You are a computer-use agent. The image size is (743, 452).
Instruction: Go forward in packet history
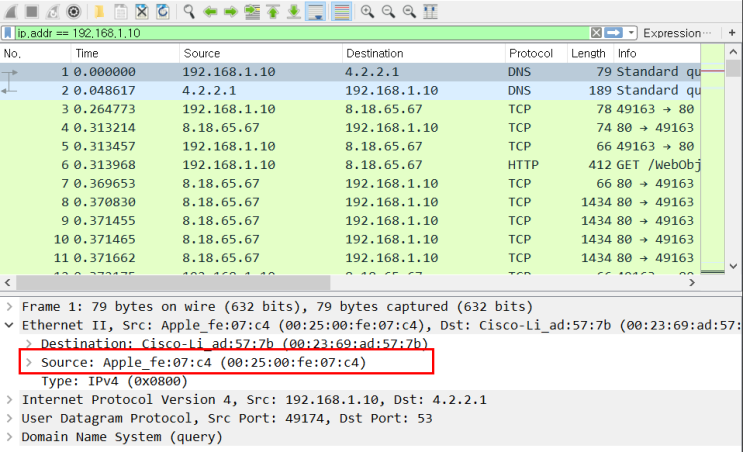tap(231, 11)
